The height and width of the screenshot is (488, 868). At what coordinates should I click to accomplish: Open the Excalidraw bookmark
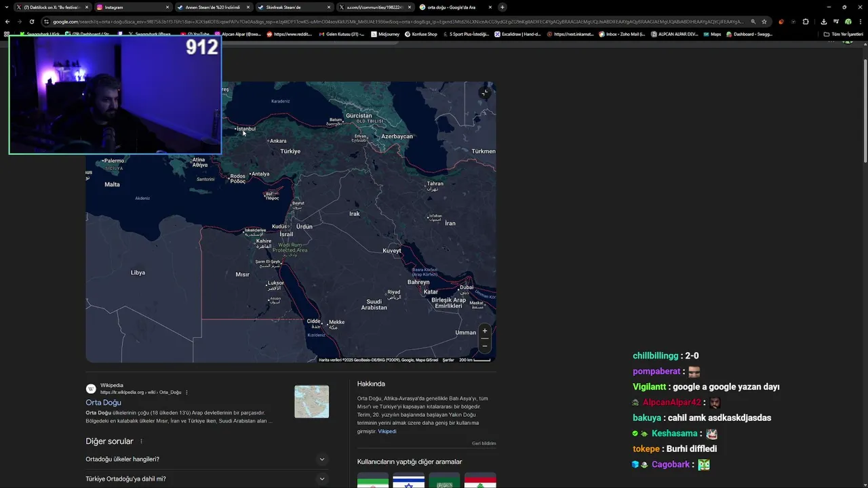tap(517, 34)
